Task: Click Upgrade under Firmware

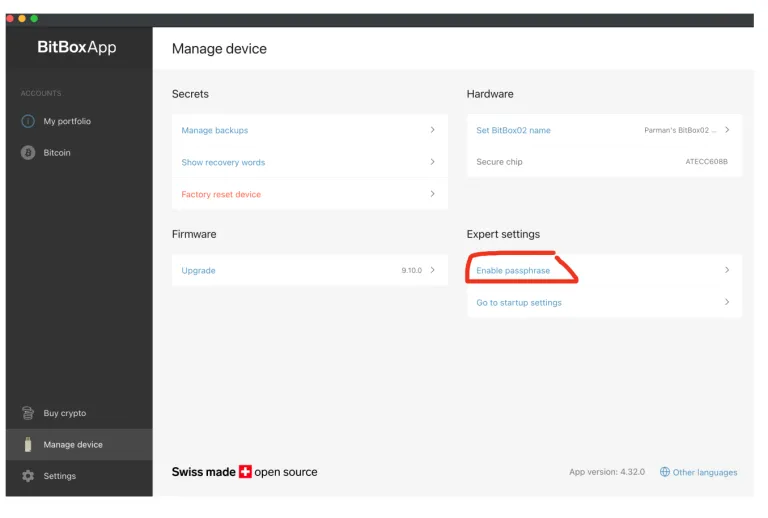Action: (x=198, y=270)
